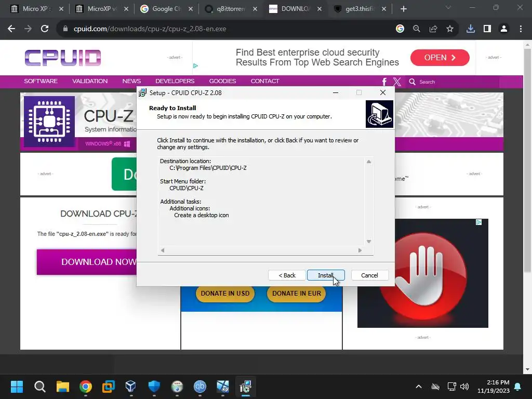Click the CPU-Z setup taskbar icon

click(246, 387)
